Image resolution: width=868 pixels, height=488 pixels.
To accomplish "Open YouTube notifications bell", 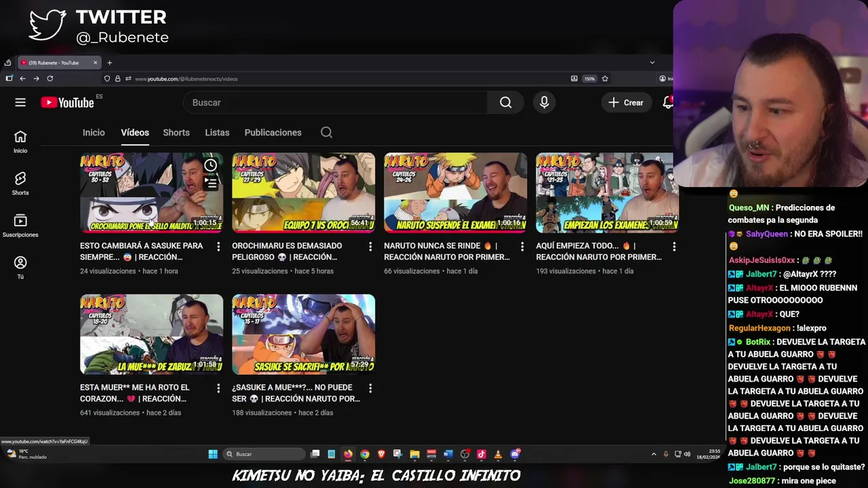I will pyautogui.click(x=668, y=102).
